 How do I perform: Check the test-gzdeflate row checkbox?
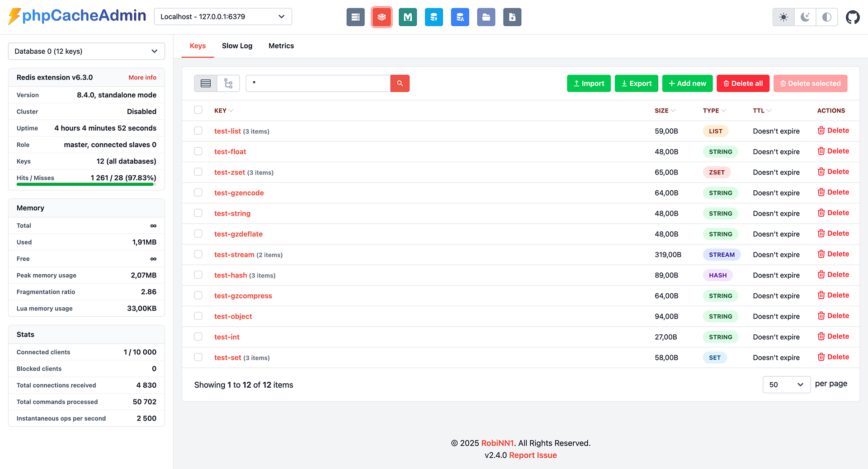click(x=198, y=234)
